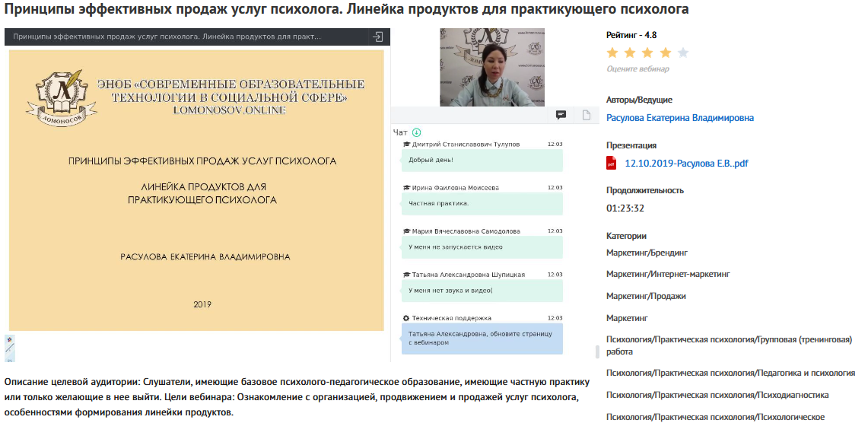Click the gear icon beside Техническая поддержка
This screenshot has height=423, width=868.
point(406,318)
